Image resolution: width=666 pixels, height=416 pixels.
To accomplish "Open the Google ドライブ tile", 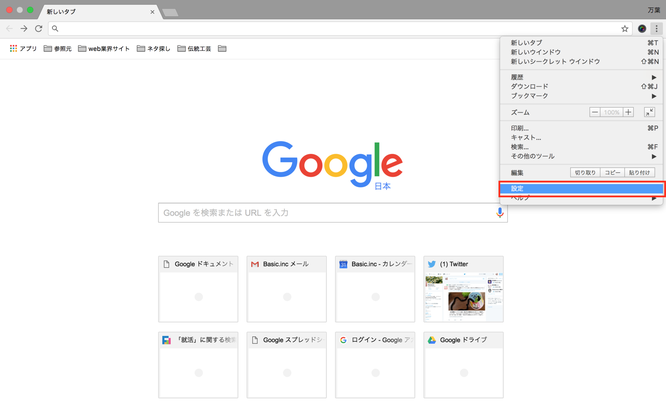I will coord(463,365).
